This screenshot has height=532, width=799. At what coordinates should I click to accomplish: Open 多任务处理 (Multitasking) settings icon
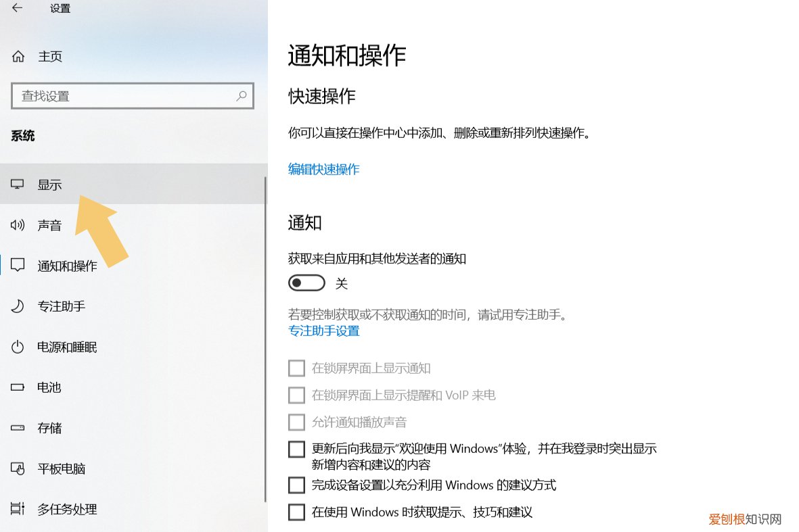(16, 509)
